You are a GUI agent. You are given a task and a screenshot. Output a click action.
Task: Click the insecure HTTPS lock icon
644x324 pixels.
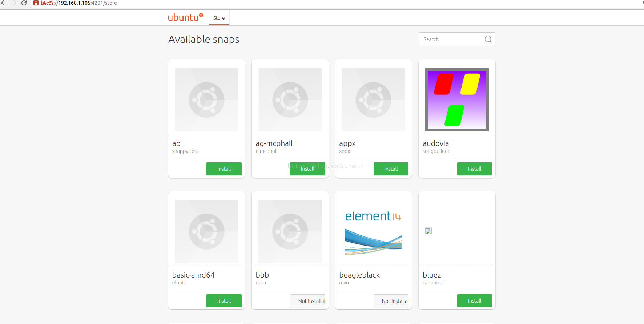pos(36,3)
